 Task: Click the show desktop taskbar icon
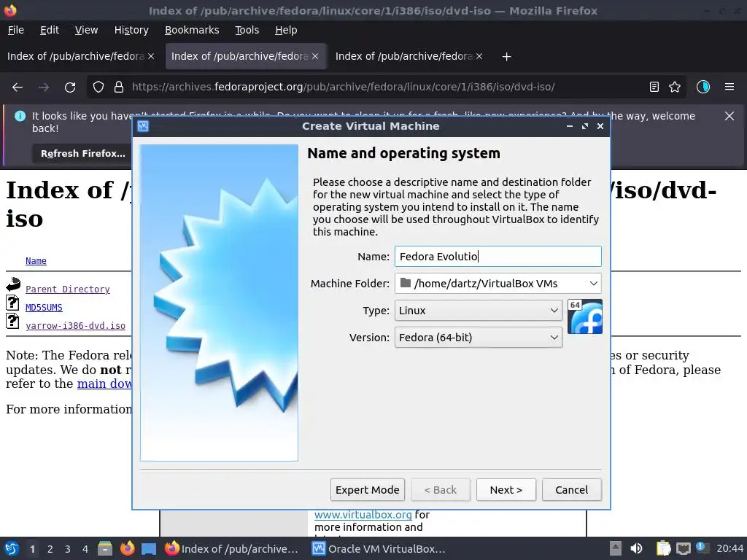(x=149, y=549)
